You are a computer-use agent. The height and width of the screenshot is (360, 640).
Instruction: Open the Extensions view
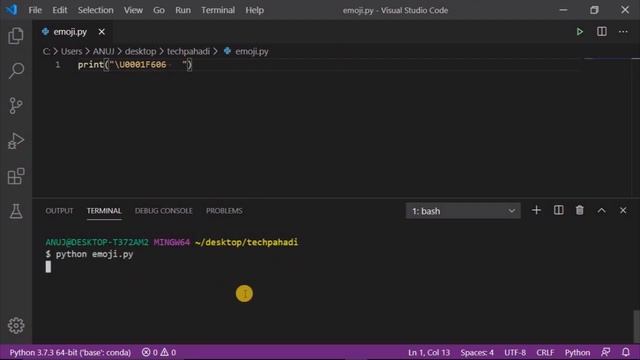tap(16, 176)
